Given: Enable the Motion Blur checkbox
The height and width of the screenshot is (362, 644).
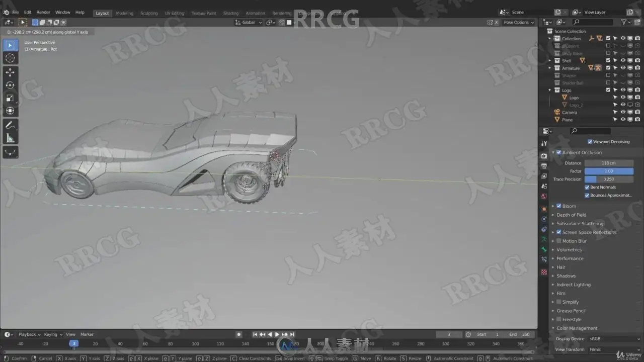Looking at the screenshot, I should coord(559,241).
